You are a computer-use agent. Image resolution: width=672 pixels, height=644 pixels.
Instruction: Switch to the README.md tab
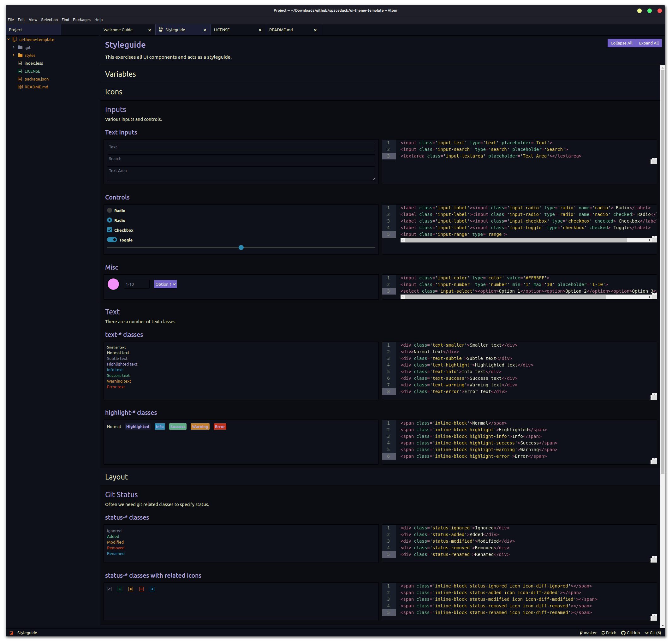pyautogui.click(x=281, y=30)
